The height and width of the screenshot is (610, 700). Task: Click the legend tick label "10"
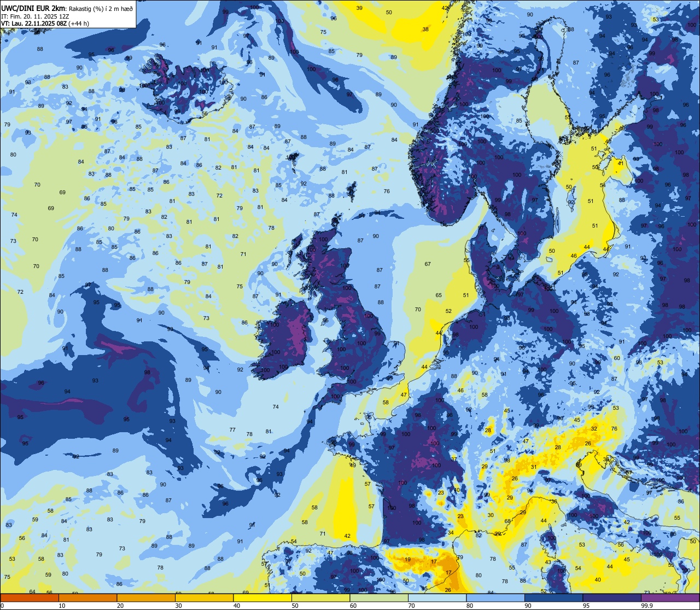tap(62, 606)
